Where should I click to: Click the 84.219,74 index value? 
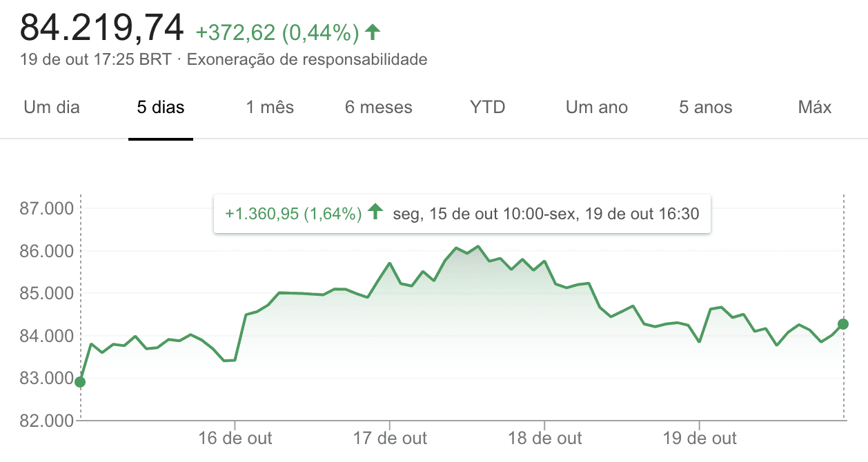[x=102, y=28]
